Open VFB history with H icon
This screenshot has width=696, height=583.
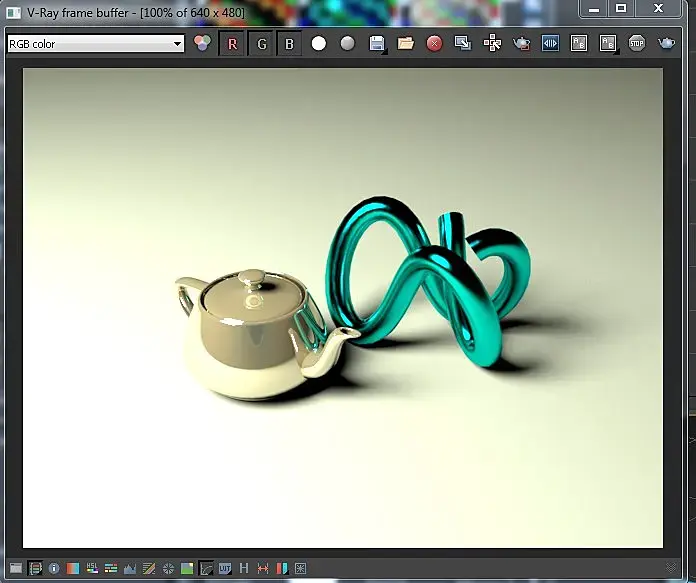point(244,568)
